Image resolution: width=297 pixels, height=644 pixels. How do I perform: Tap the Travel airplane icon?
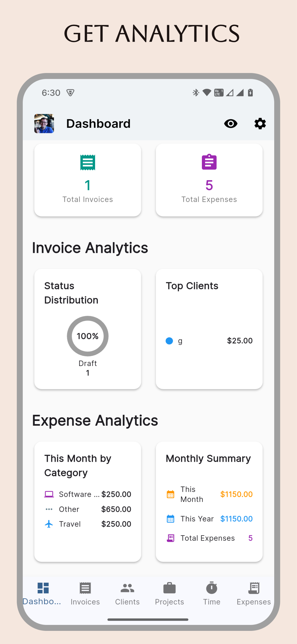[49, 524]
